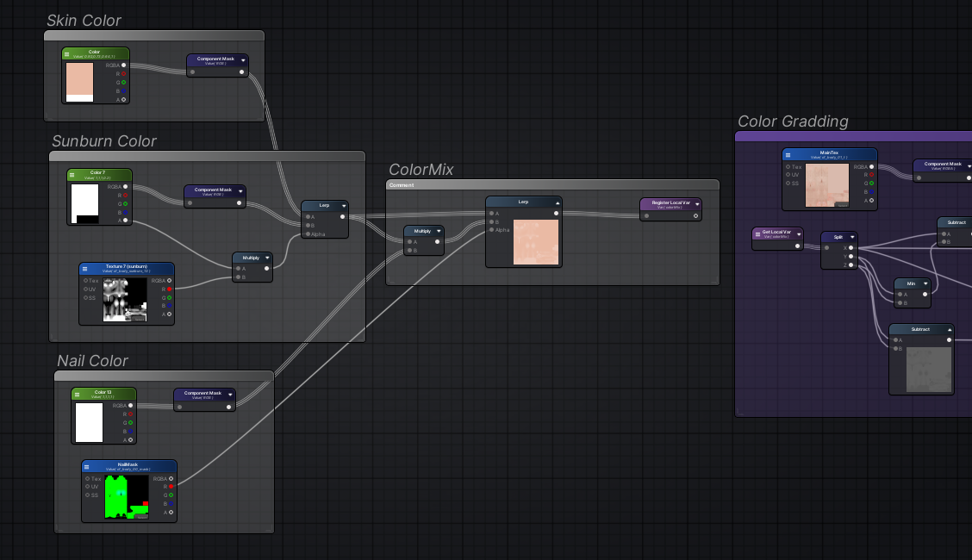Collapse preview of lower Subtract node

click(949, 330)
